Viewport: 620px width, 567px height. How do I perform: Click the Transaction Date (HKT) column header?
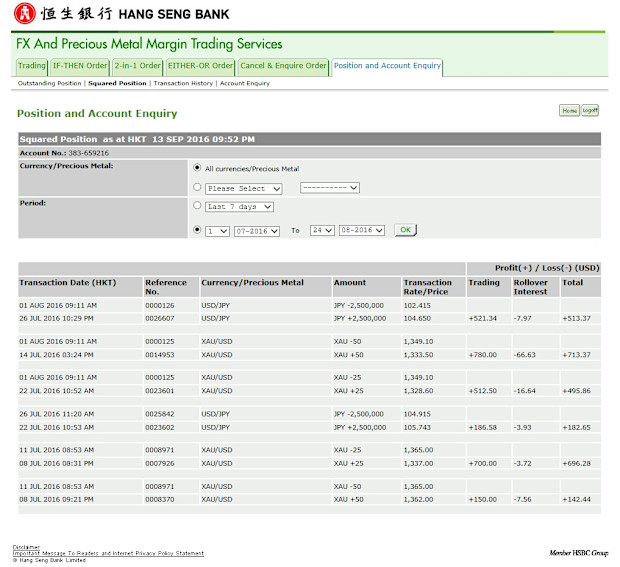pyautogui.click(x=68, y=283)
